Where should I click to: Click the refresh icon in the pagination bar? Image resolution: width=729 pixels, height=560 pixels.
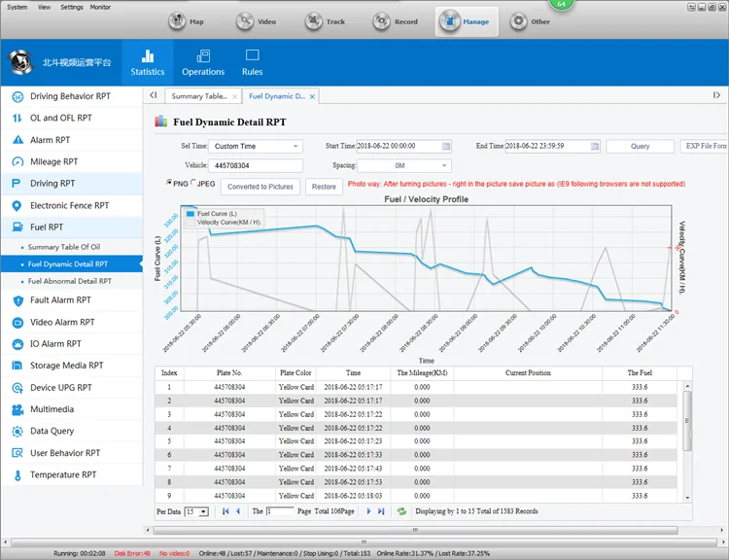click(401, 510)
